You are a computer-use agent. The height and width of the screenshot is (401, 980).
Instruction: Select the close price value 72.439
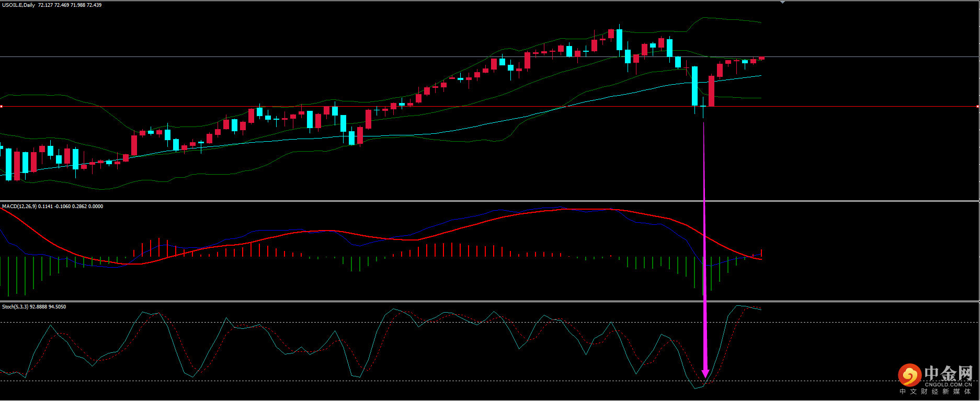[94, 5]
